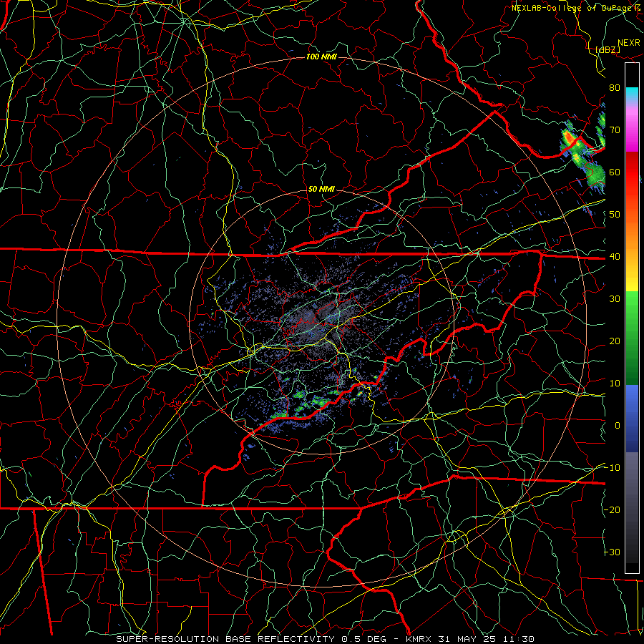Click the 100 NMI range ring label

(x=321, y=57)
